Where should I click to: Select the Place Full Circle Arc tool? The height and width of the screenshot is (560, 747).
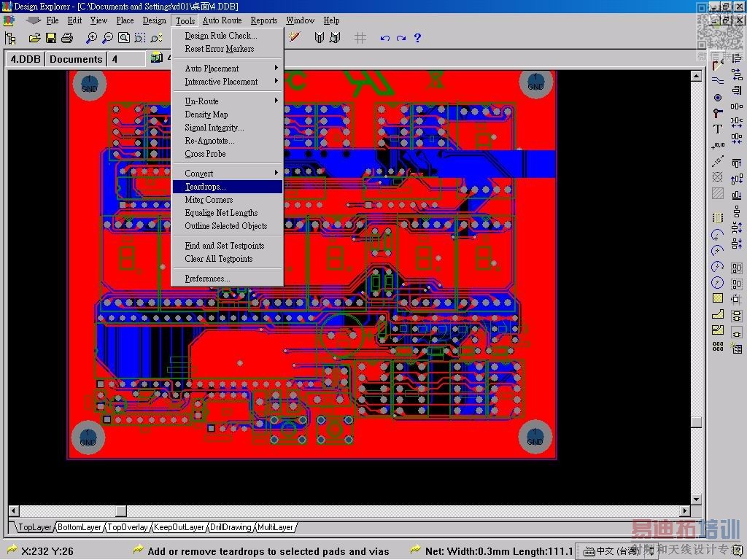(x=718, y=282)
